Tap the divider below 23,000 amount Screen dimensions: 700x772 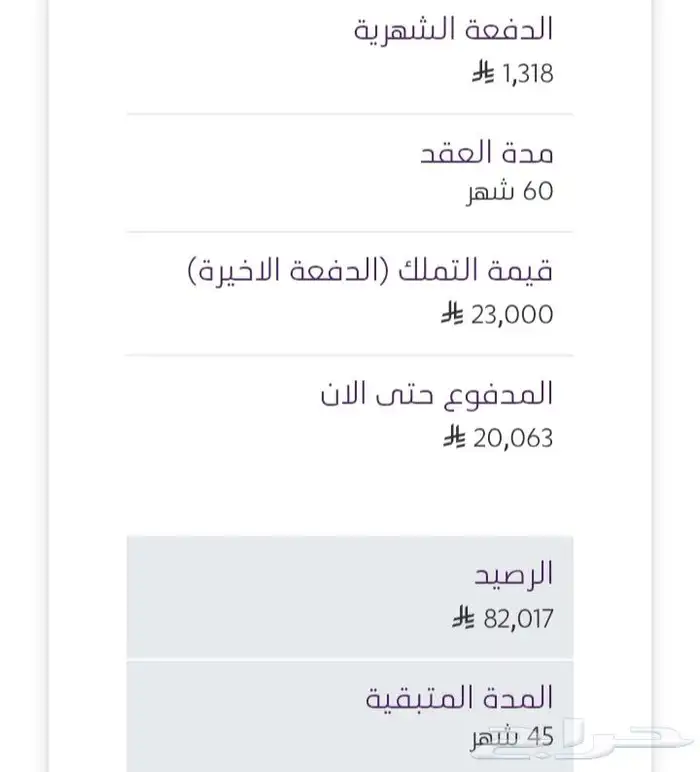click(x=350, y=355)
